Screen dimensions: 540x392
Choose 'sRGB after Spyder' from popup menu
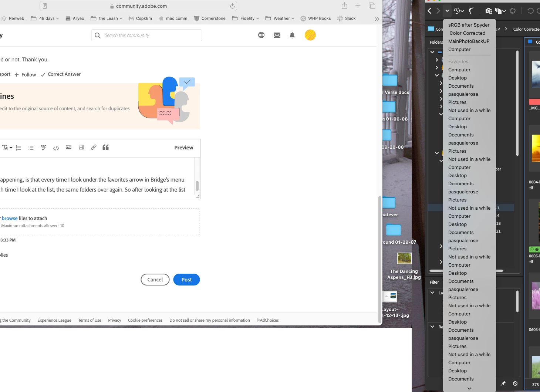point(469,25)
